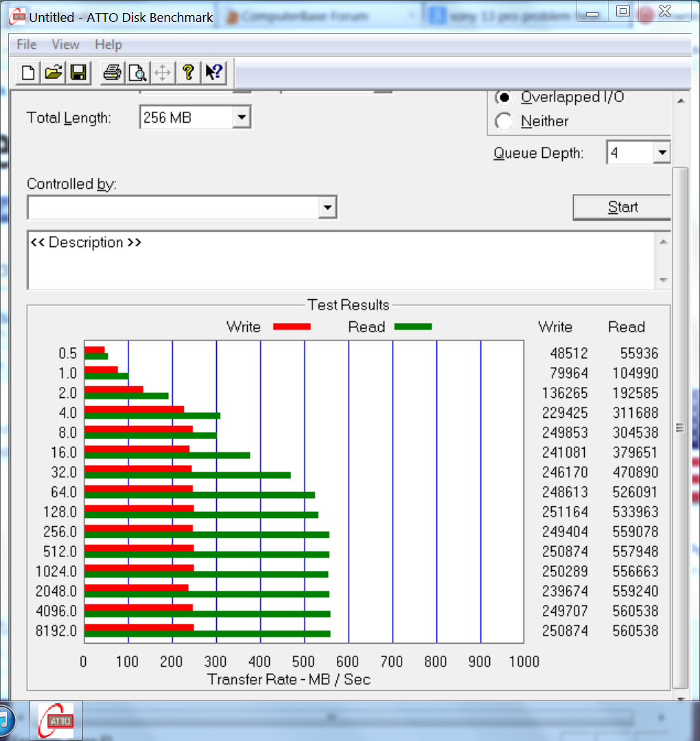Click the read value 311688
This screenshot has width=700, height=741.
click(x=635, y=413)
